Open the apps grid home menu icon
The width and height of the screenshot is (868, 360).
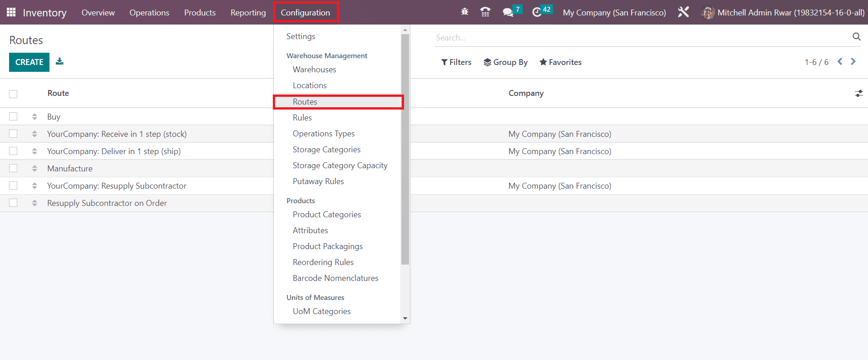coord(11,12)
